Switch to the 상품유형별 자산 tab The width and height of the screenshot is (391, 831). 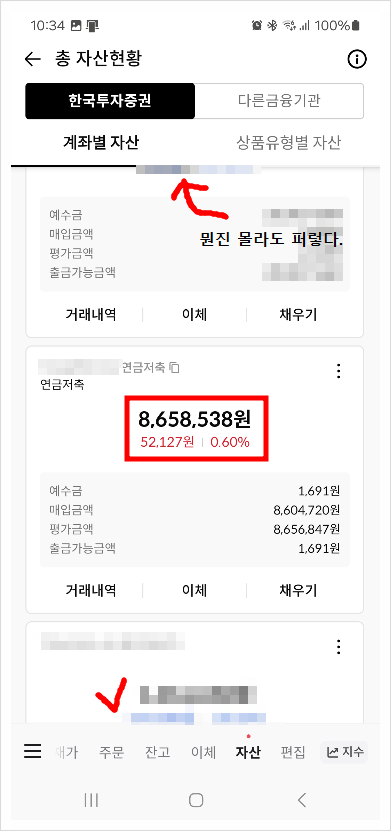289,143
